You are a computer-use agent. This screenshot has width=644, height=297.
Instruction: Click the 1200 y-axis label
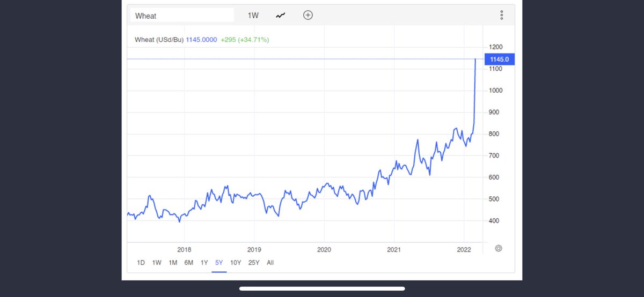(495, 47)
